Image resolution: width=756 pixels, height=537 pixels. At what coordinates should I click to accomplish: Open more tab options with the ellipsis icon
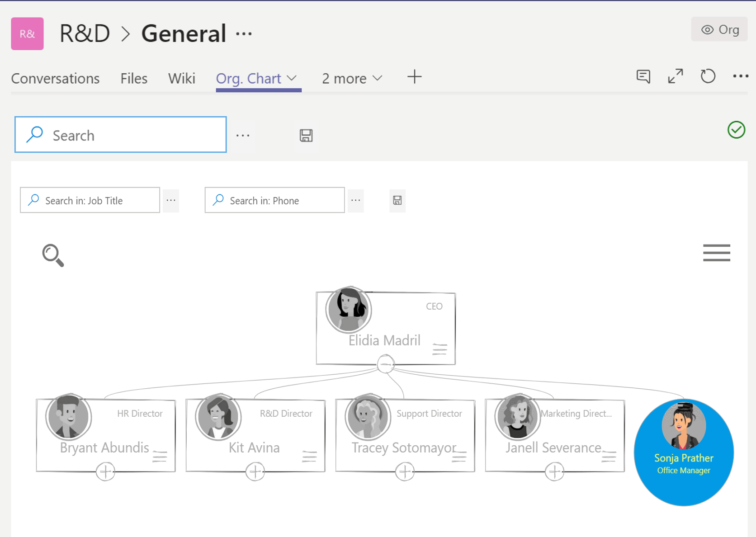click(740, 77)
